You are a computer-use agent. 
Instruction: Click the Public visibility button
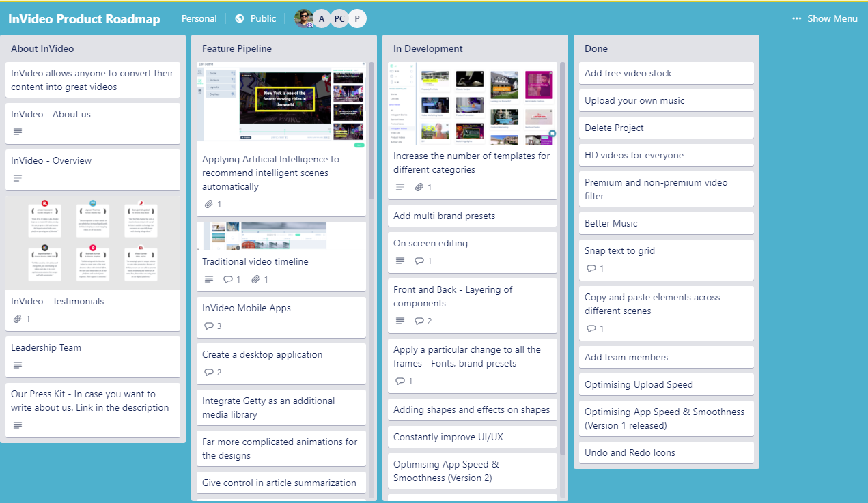(x=255, y=18)
